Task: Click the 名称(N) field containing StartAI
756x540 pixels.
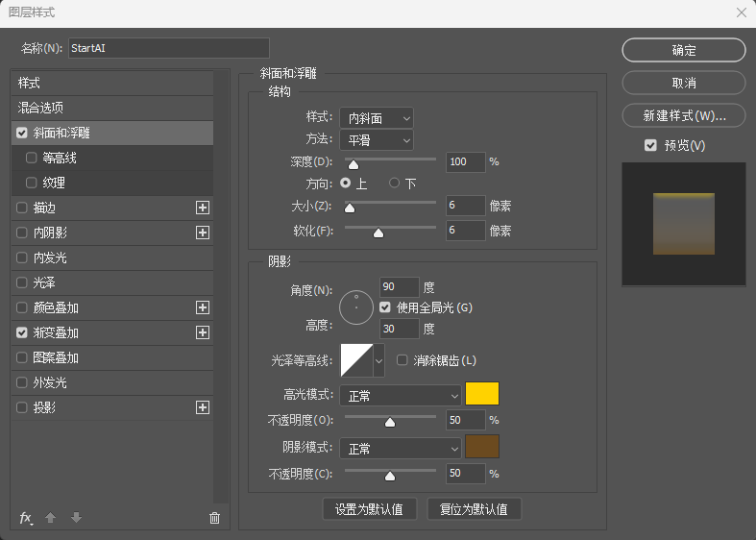Action: click(169, 48)
